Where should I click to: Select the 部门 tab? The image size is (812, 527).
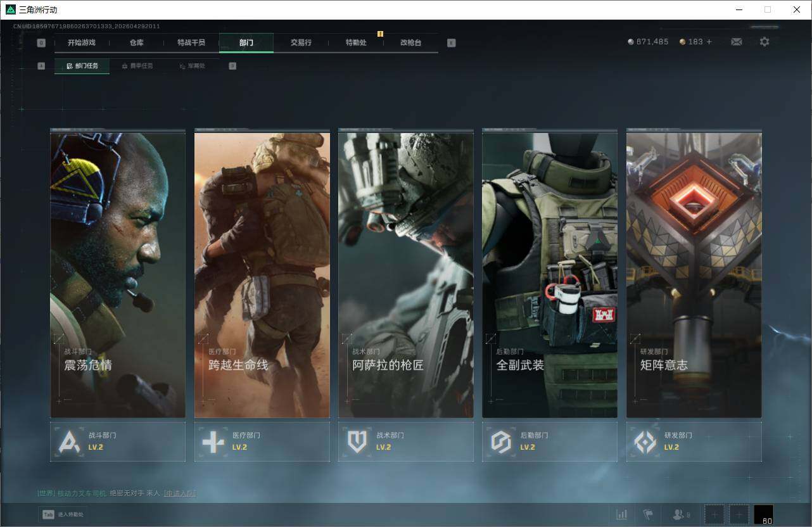[x=246, y=42]
